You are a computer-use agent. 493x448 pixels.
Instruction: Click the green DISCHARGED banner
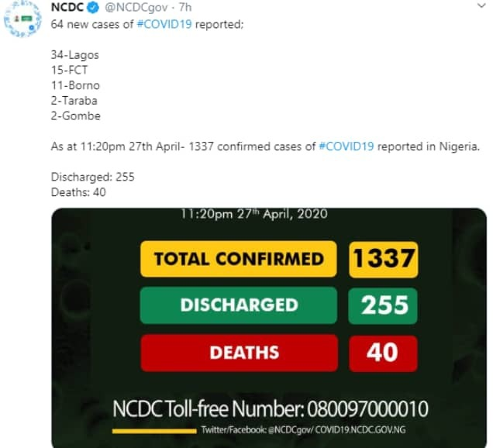238,305
